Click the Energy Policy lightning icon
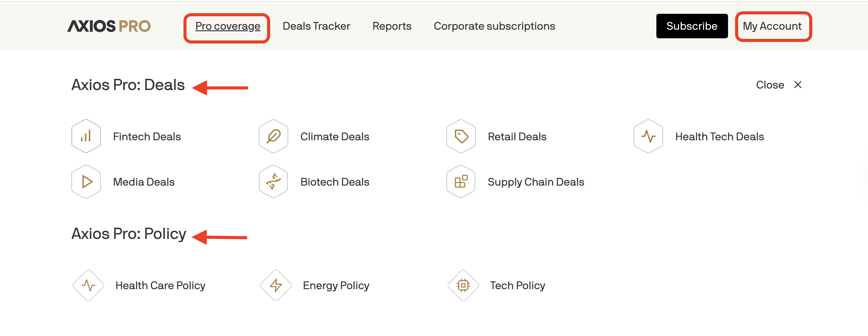Image resolution: width=868 pixels, height=336 pixels. tap(276, 285)
